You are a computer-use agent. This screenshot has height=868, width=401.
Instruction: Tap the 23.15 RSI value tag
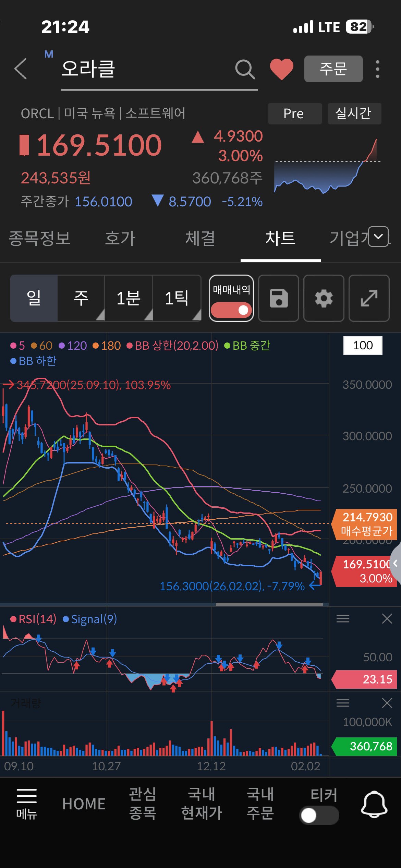365,679
